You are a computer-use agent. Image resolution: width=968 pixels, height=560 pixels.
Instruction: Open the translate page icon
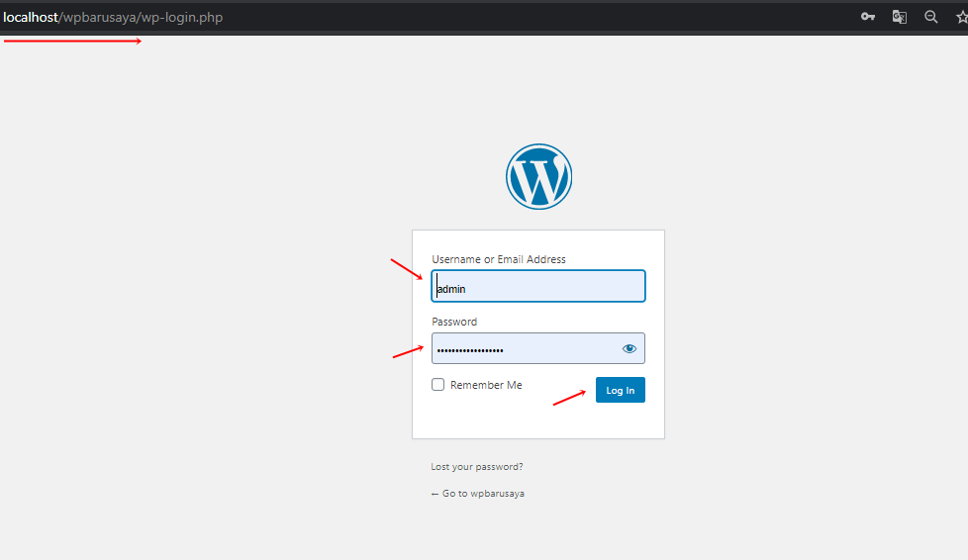tap(900, 17)
